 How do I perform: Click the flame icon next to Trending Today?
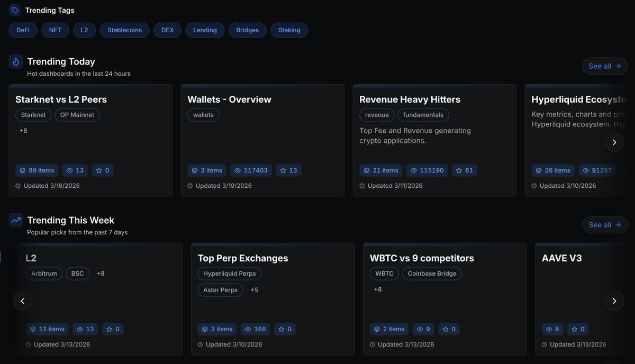(x=15, y=61)
